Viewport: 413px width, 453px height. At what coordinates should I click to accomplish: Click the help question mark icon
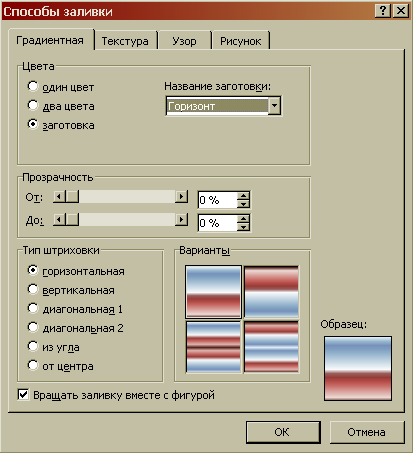pos(383,11)
